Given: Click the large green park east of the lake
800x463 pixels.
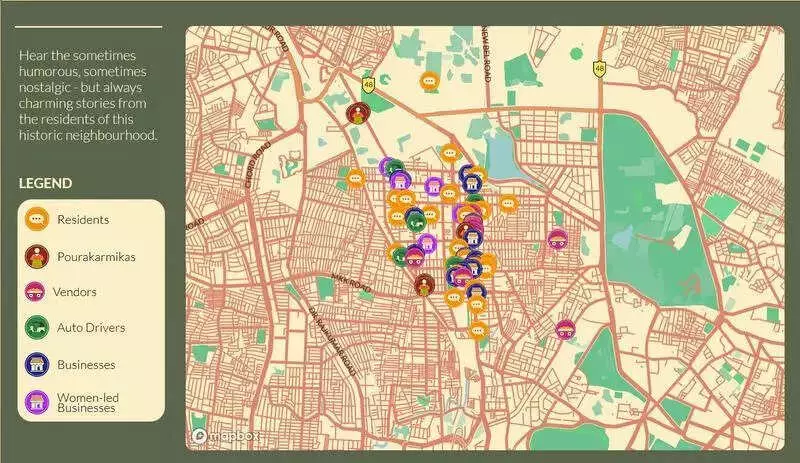Looking at the screenshot, I should coord(658,210).
